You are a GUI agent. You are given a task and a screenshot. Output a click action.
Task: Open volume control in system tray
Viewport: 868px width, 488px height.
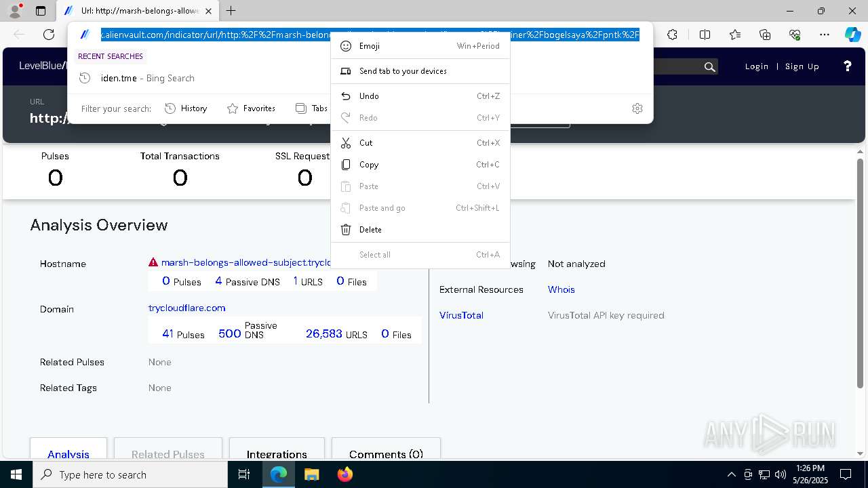(781, 474)
